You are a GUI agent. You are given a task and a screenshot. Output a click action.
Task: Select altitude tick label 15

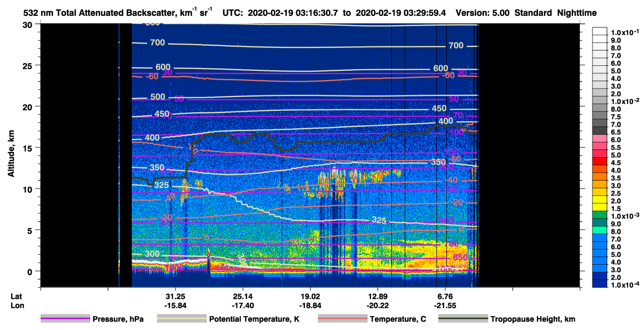pos(29,147)
